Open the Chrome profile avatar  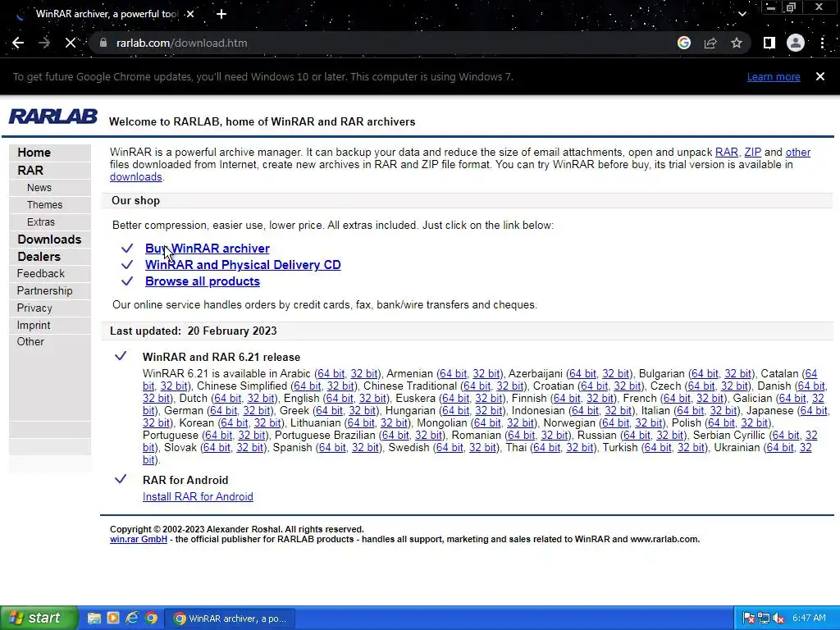click(796, 43)
